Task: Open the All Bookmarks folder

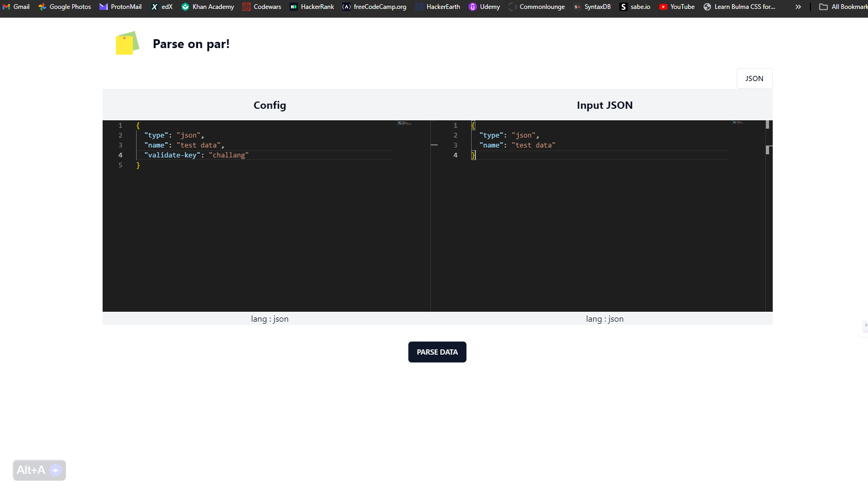Action: pos(843,7)
